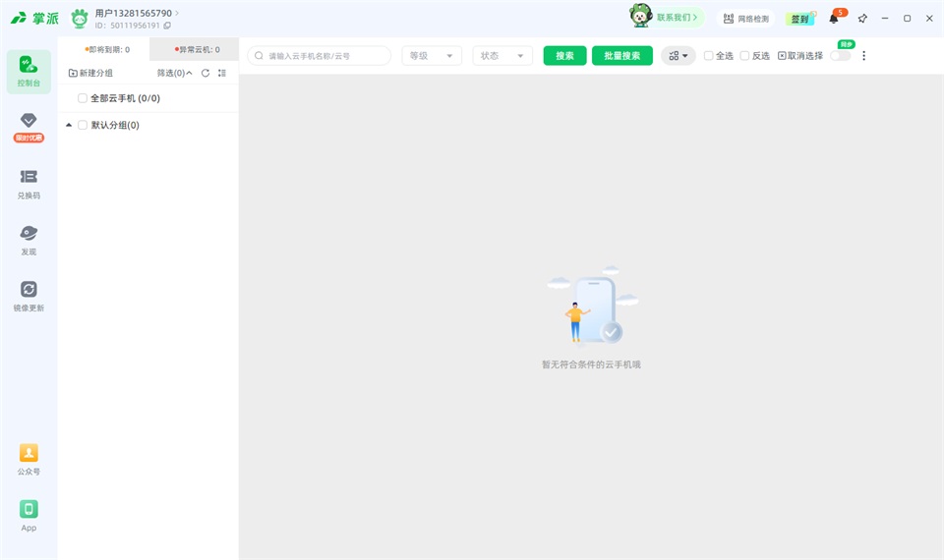The height and width of the screenshot is (560, 944).
Task: Open the 控制台 console sidebar icon
Action: pyautogui.click(x=29, y=72)
